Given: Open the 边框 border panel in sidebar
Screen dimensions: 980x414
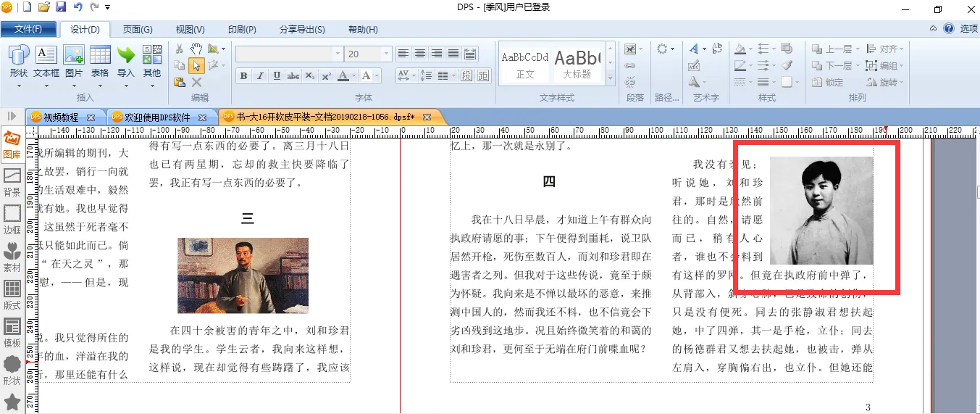Looking at the screenshot, I should click(12, 219).
